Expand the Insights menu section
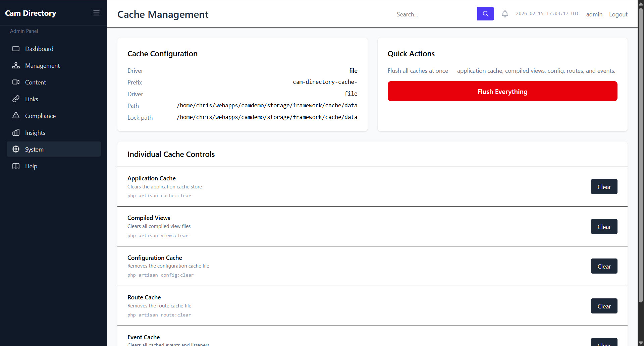The height and width of the screenshot is (346, 644). coord(35,133)
